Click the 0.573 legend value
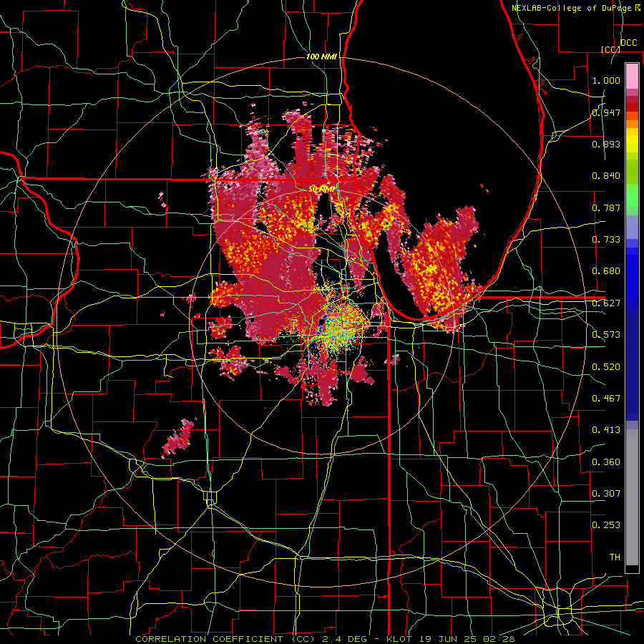The width and height of the screenshot is (644, 644). click(x=606, y=335)
